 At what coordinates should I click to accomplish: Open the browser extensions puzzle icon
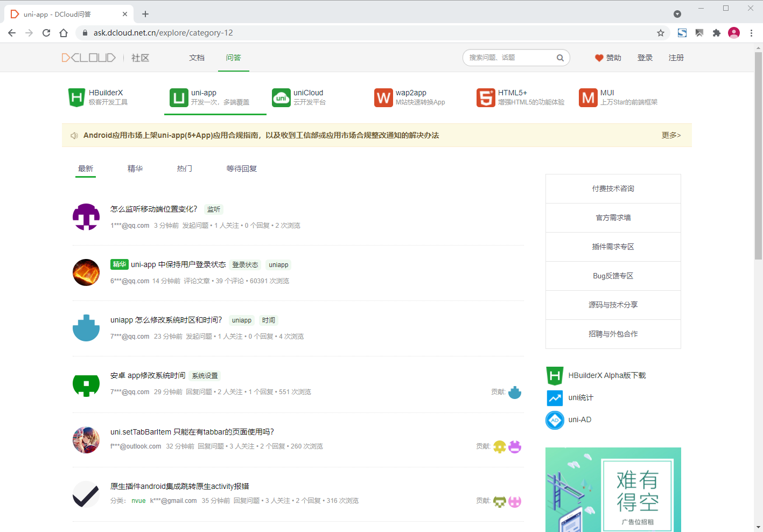[x=716, y=33]
